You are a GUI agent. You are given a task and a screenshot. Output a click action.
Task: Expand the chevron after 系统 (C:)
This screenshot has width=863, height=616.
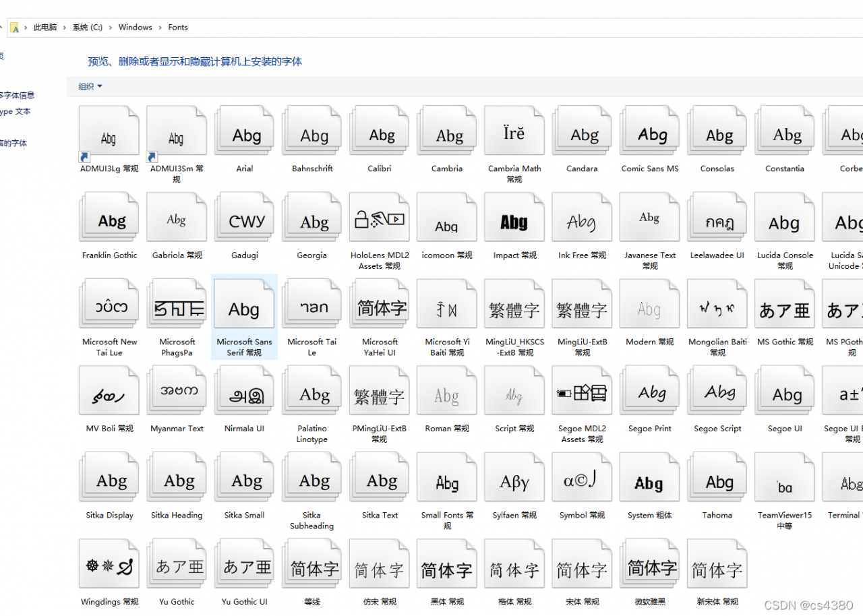[x=111, y=28]
